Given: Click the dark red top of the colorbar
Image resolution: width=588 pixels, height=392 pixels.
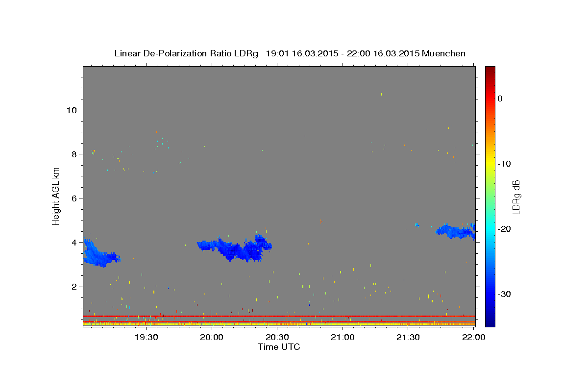Looking at the screenshot, I should coord(490,70).
